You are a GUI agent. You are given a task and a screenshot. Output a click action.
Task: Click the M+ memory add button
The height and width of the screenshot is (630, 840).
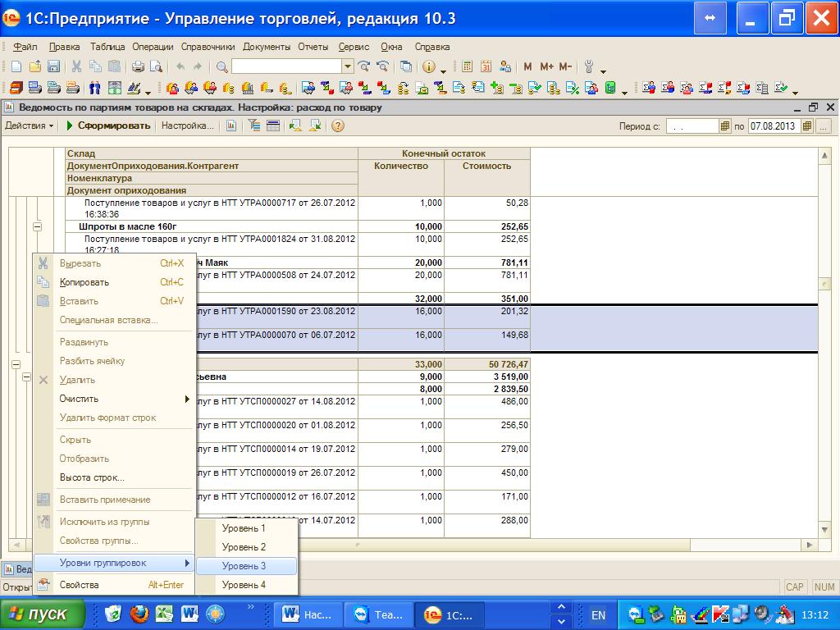click(x=546, y=66)
